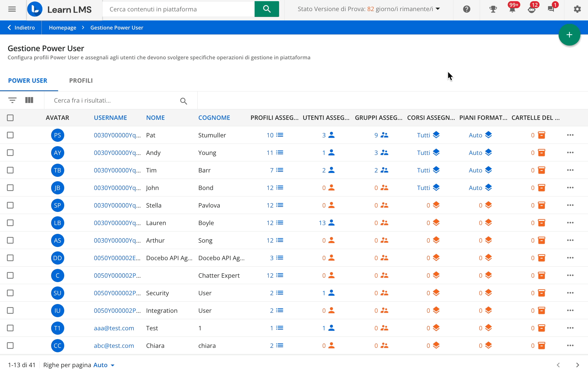
Task: Check the Chiara row checkbox
Action: click(x=10, y=346)
